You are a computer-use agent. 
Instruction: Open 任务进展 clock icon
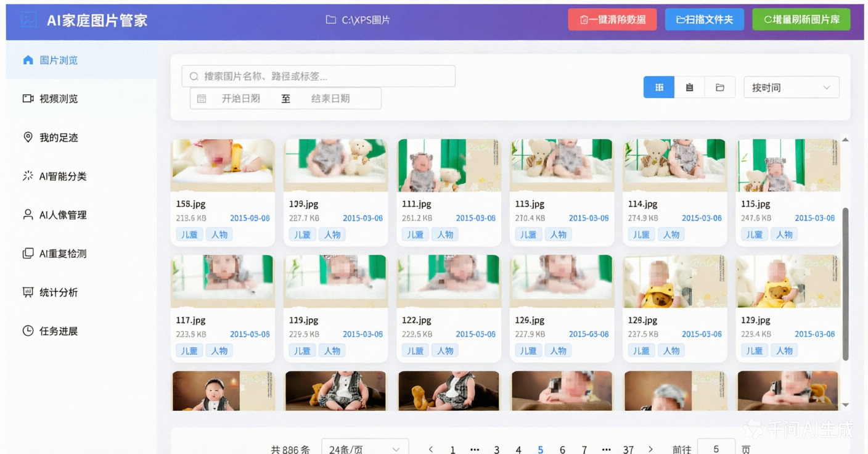(28, 331)
